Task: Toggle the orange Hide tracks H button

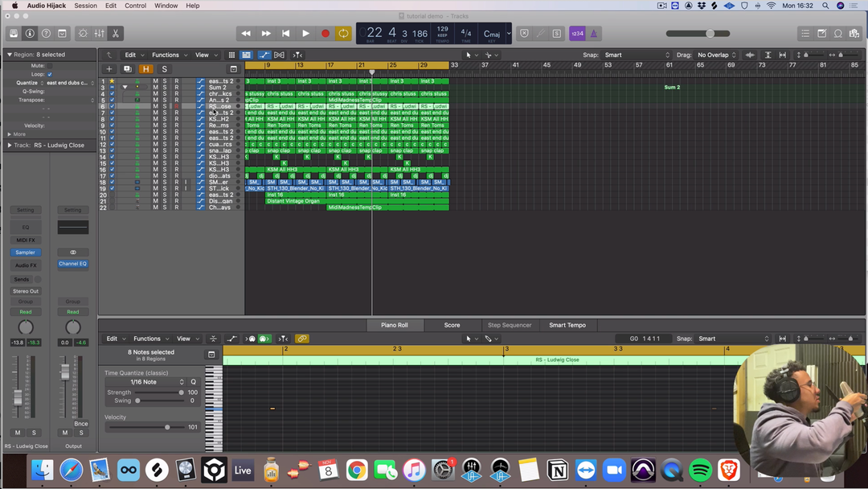Action: click(x=145, y=69)
